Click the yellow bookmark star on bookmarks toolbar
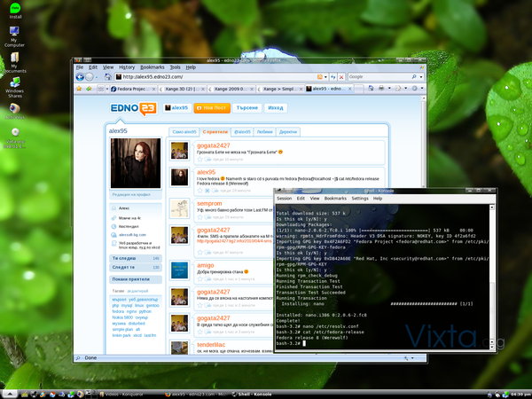This screenshot has width=532, height=399. (79, 89)
